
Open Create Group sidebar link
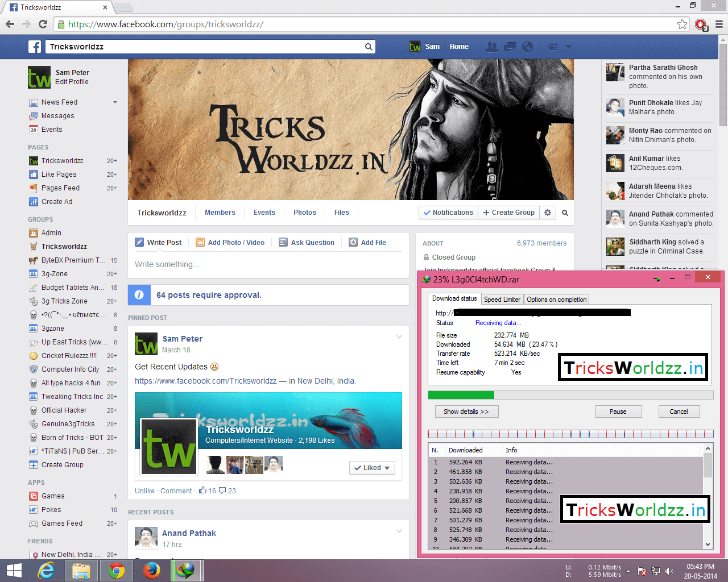point(62,465)
